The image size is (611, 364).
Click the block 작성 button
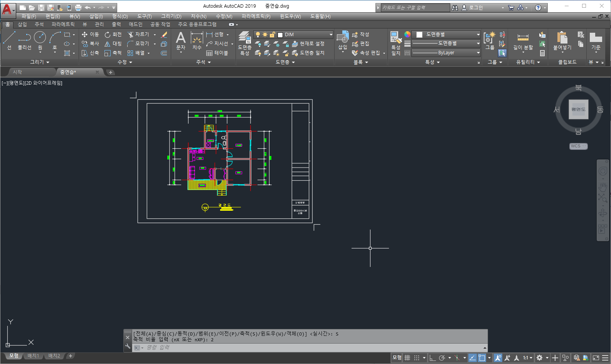click(361, 34)
